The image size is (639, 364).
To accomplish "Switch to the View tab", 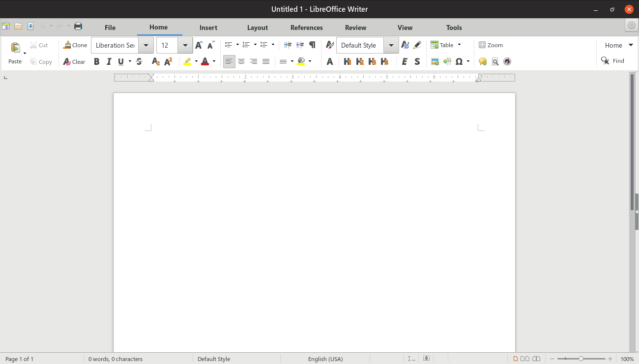I will pyautogui.click(x=405, y=28).
